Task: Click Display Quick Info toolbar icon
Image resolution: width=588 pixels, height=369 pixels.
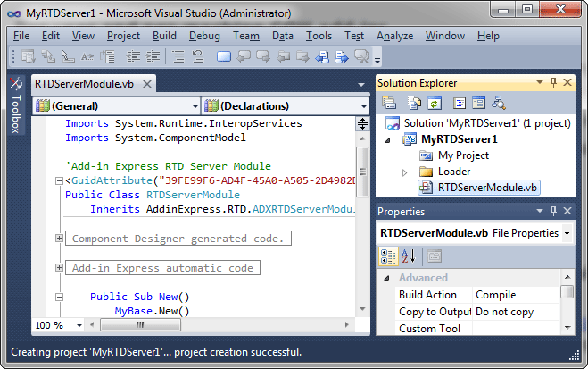Action: (x=68, y=56)
